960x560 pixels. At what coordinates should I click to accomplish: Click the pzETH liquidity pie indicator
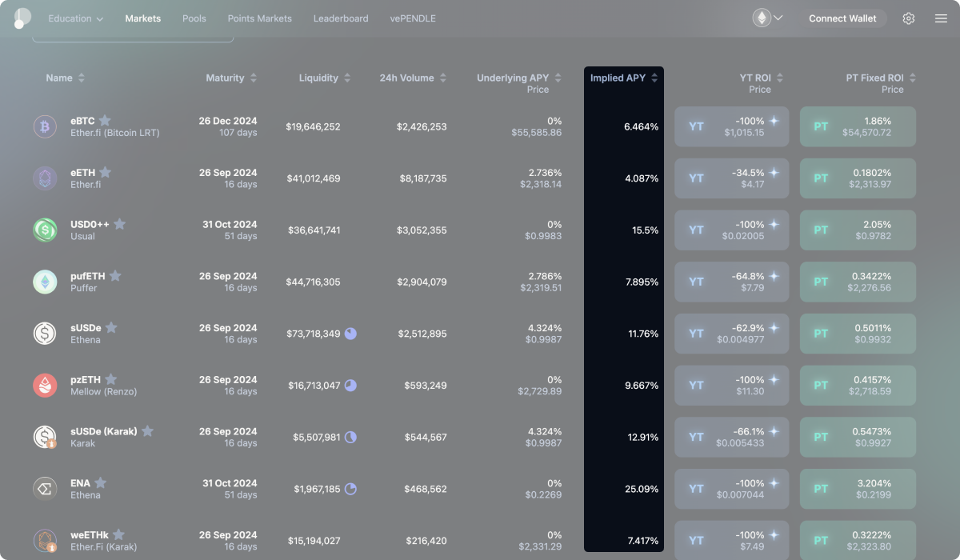click(350, 386)
